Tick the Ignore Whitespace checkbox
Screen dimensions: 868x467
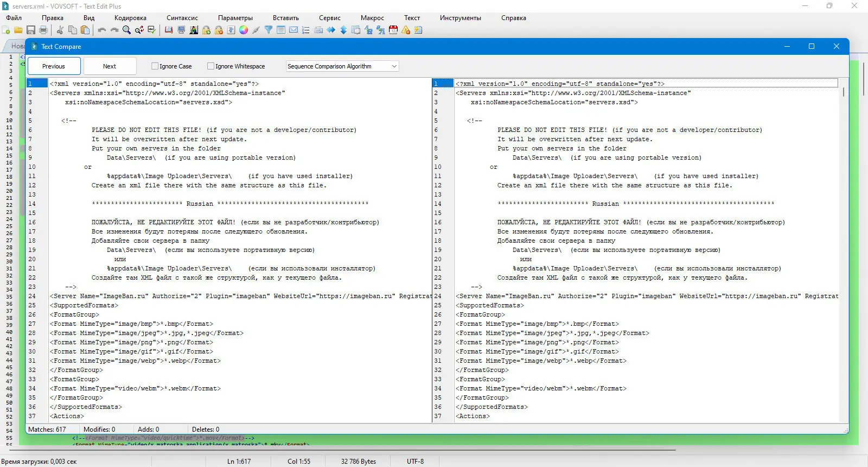tap(211, 66)
